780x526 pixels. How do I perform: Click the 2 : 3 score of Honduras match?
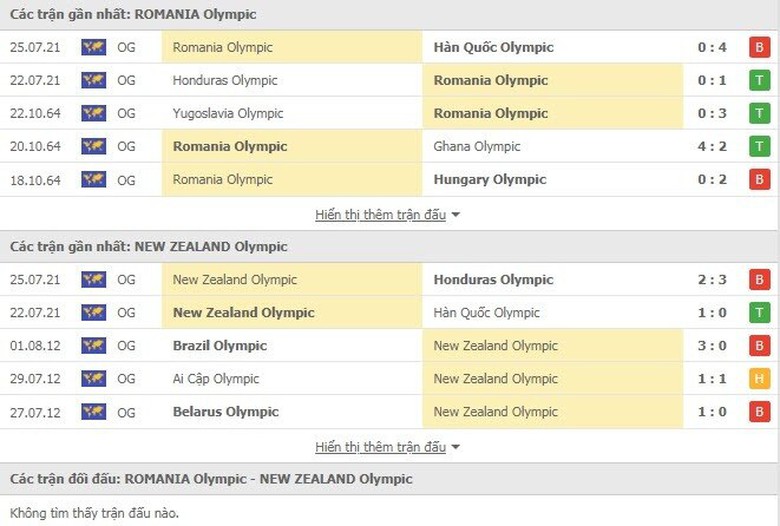pos(710,280)
